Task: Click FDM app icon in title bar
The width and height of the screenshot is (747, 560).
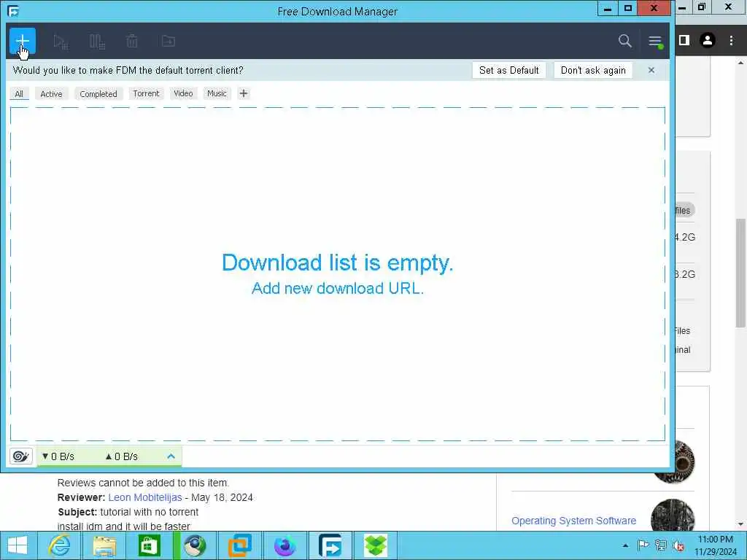Action: (x=13, y=11)
